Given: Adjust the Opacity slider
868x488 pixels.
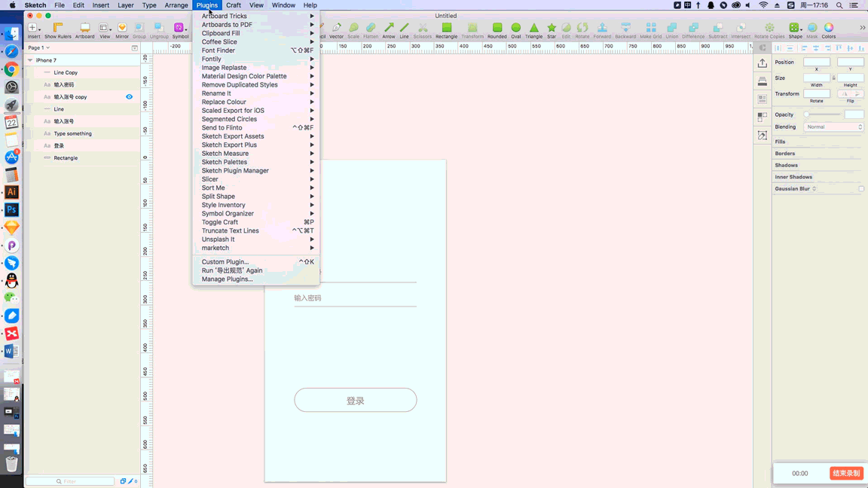Looking at the screenshot, I should point(824,114).
